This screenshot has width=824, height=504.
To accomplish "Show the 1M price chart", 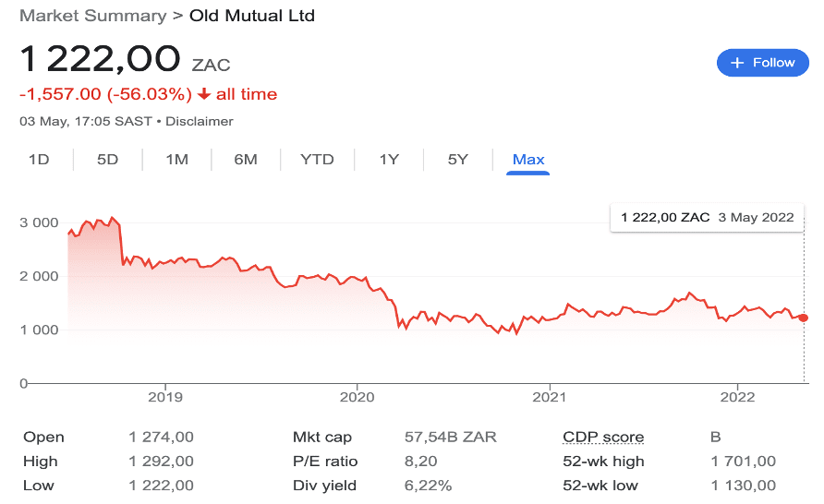I will [176, 160].
